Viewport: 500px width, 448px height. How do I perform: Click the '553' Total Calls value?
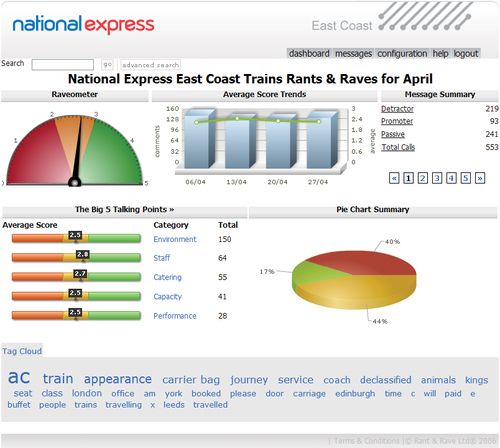[x=492, y=147]
